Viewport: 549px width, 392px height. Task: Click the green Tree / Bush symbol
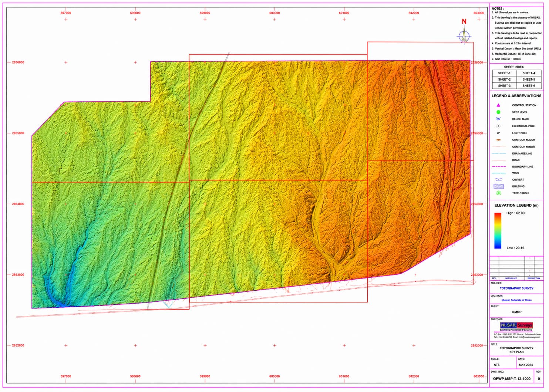point(498,193)
